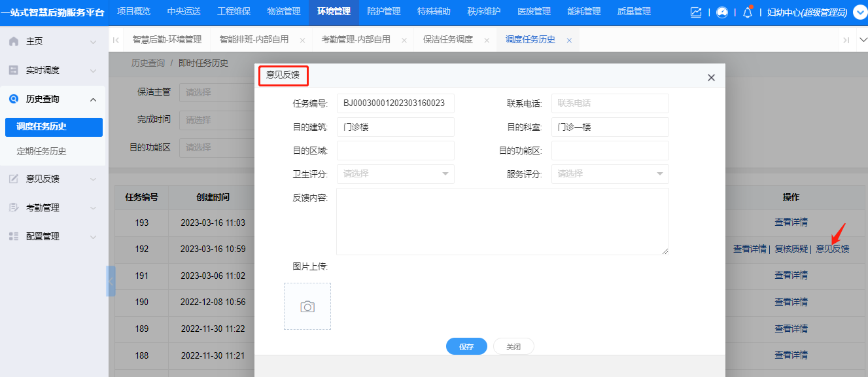Select 定期任务历史 in sidebar
This screenshot has width=868, height=377.
tap(42, 152)
